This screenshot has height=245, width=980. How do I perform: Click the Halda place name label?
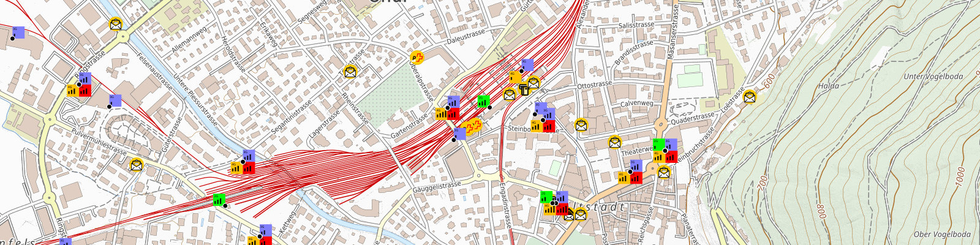(x=828, y=86)
